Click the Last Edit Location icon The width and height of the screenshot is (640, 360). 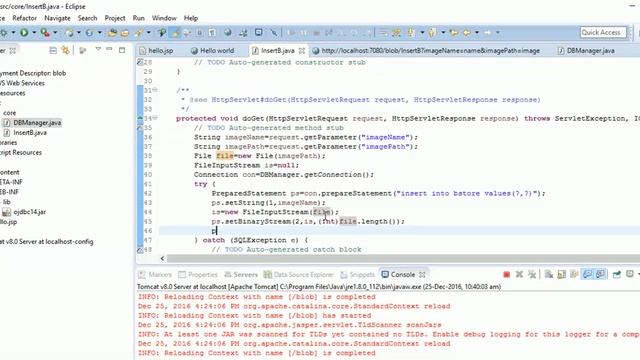click(453, 33)
